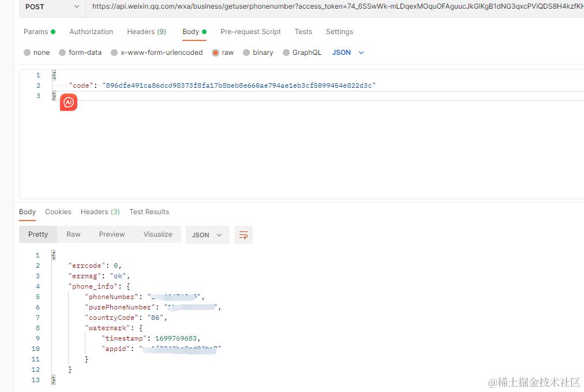Click the "86" country code value

tap(155, 318)
